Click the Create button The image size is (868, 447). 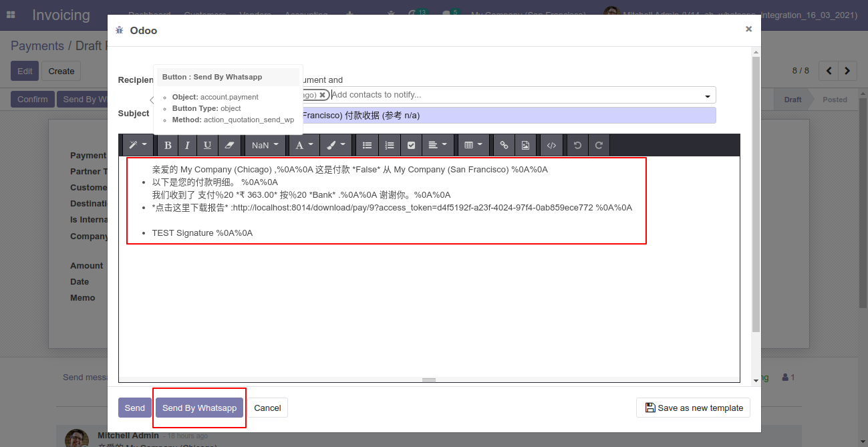tap(61, 71)
